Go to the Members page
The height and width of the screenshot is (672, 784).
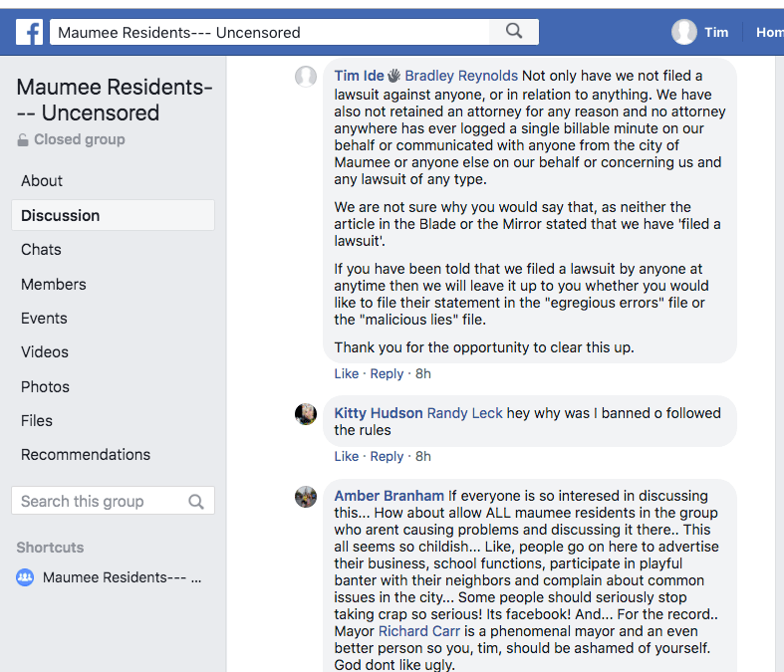coord(54,284)
